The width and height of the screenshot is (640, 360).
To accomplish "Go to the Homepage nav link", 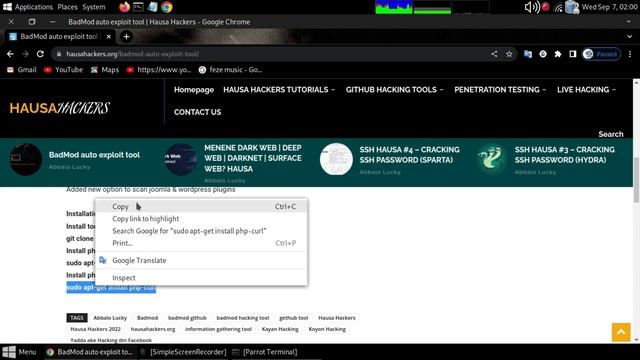I will click(194, 90).
